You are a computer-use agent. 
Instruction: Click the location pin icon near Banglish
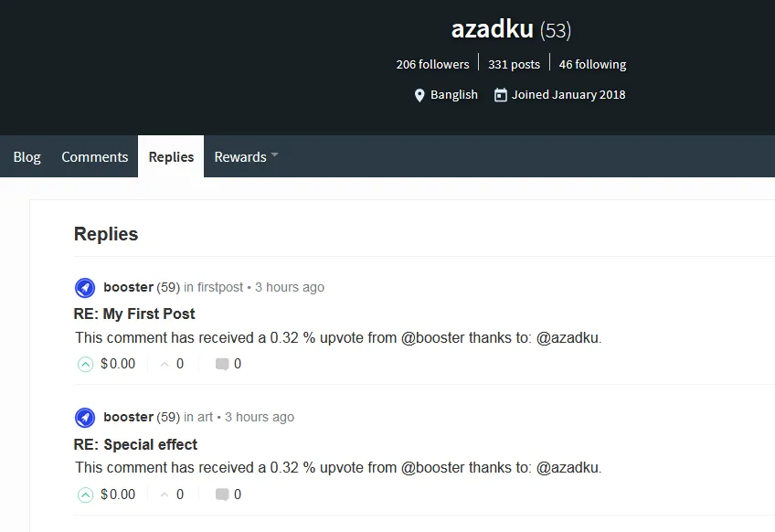point(419,95)
